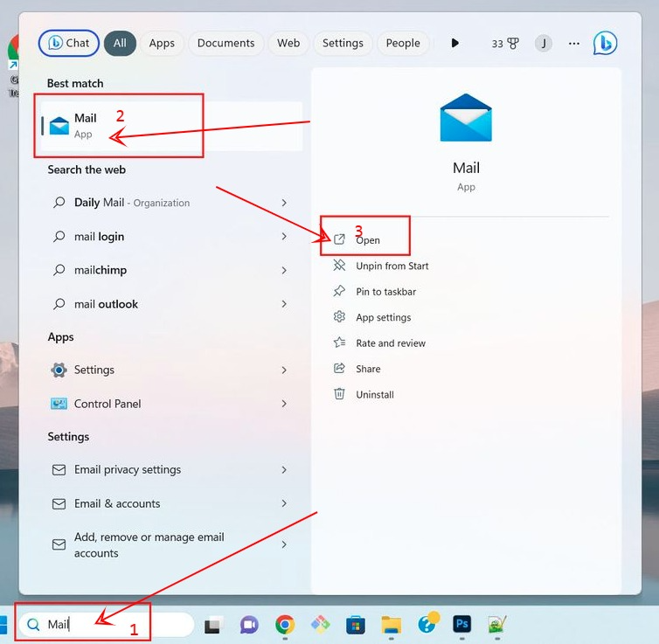Open the Mail app best match result
The height and width of the screenshot is (644, 659).
click(x=171, y=126)
